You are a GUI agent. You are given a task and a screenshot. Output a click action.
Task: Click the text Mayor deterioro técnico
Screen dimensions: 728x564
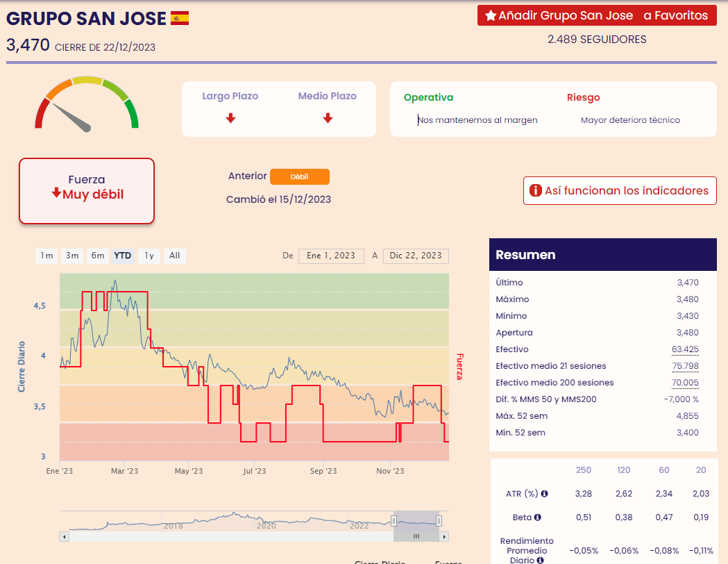pyautogui.click(x=630, y=120)
